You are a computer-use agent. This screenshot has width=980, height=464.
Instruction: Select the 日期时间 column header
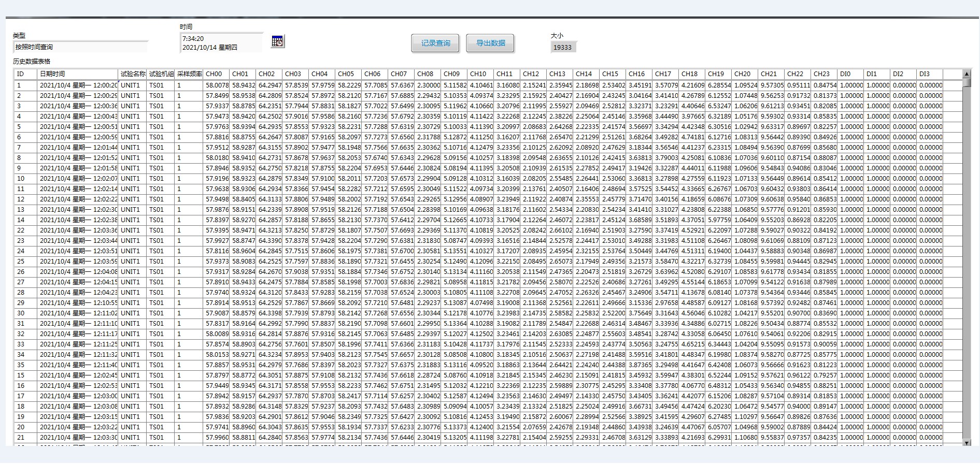[78, 74]
